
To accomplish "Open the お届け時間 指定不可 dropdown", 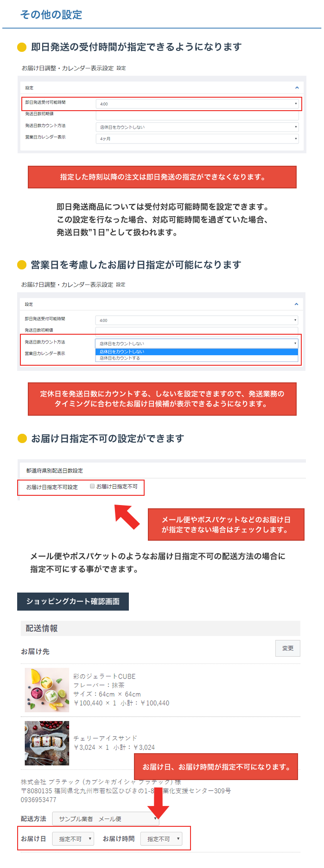I will tap(161, 838).
